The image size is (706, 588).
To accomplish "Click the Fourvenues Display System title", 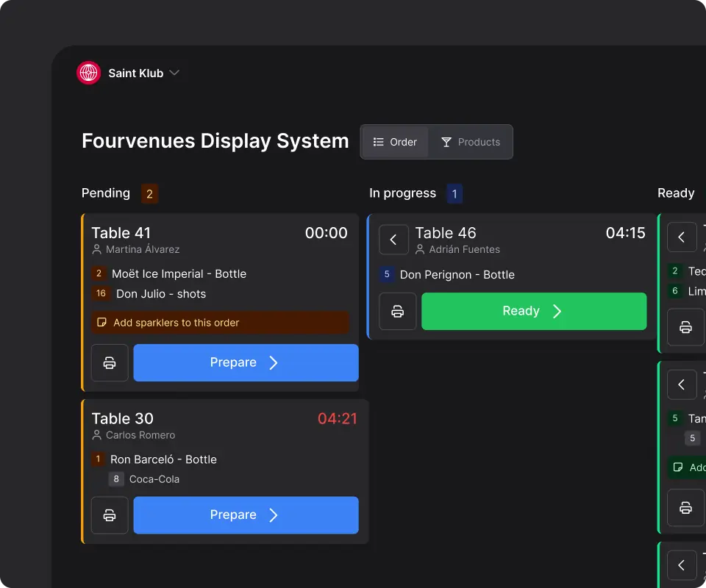I will [215, 141].
